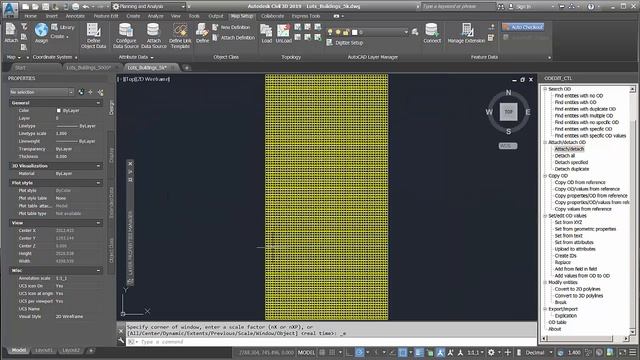Open the No selection dropdown in Properties
Image resolution: width=640 pixels, height=360 pixels.
(x=41, y=92)
